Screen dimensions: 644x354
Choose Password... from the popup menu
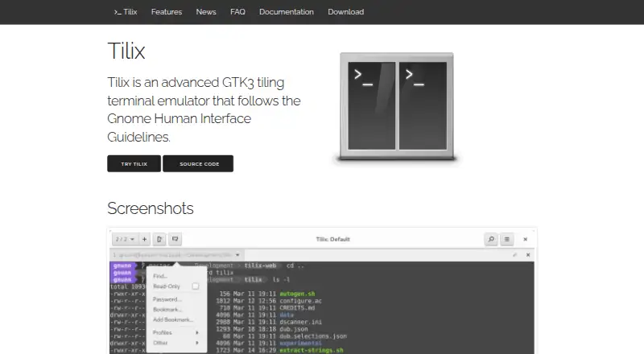pos(167,299)
